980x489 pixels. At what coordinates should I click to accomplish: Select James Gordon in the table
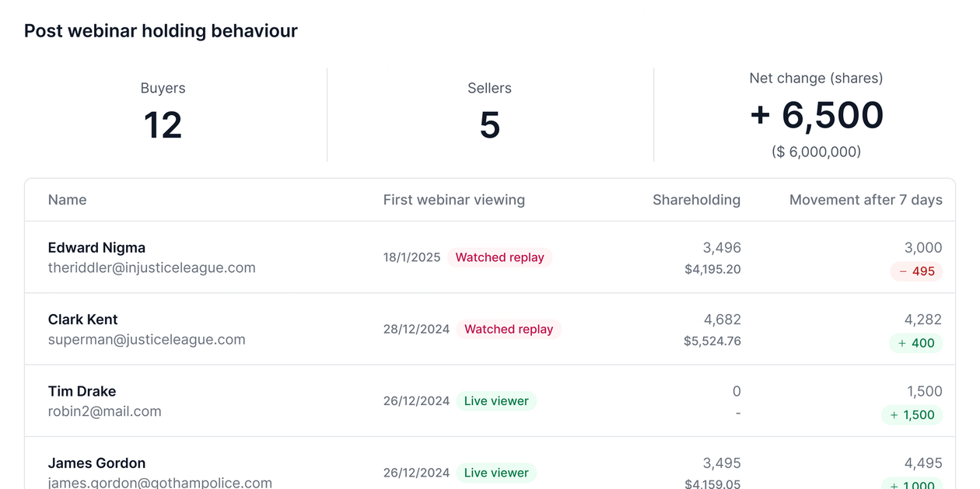[x=96, y=463]
